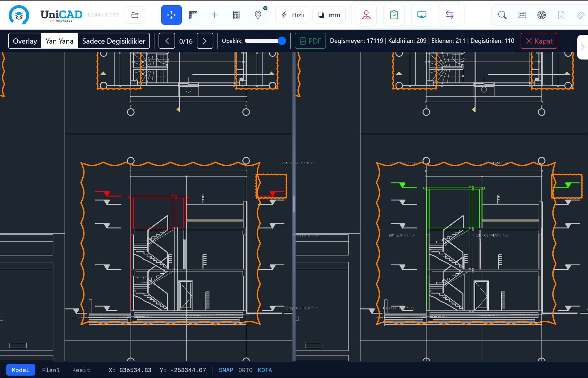Select the eraser tool icon

[x=581, y=15]
